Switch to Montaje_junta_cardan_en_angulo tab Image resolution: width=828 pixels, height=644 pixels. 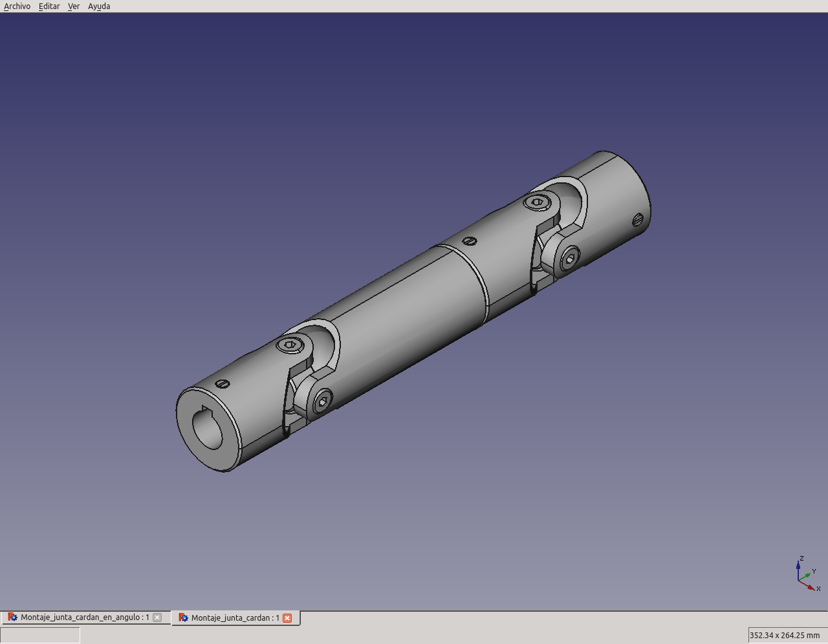[x=85, y=617]
